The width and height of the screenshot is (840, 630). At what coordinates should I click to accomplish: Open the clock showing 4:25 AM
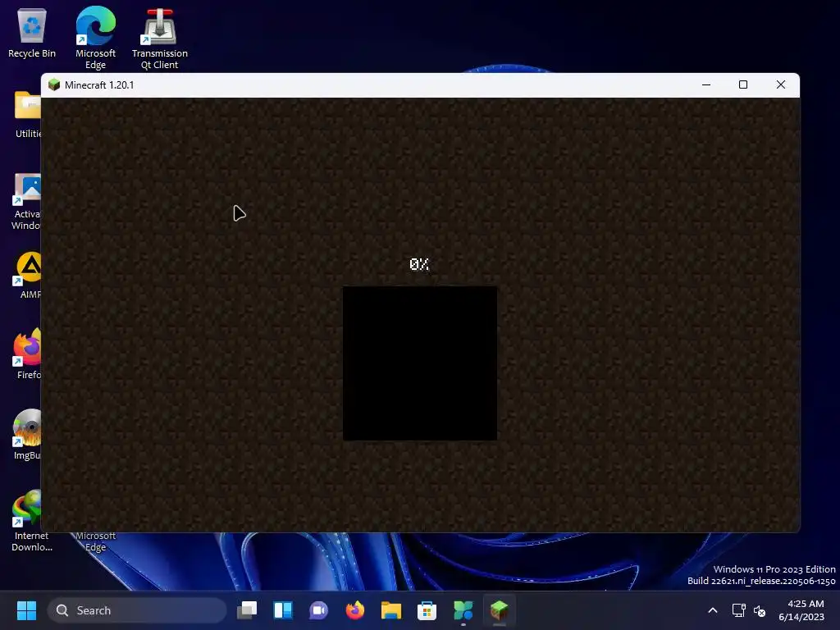(801, 610)
